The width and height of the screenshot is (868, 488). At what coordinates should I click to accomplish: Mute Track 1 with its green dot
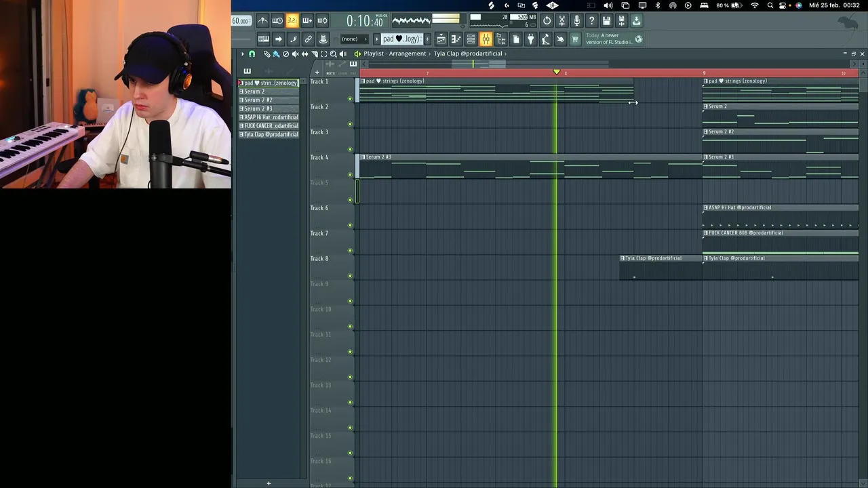click(351, 99)
